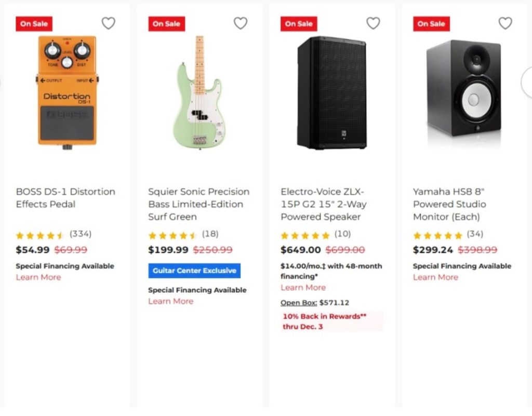Open Yamaha HS8 Powered Studio Monitor title
The width and height of the screenshot is (532, 416).
pos(449,204)
